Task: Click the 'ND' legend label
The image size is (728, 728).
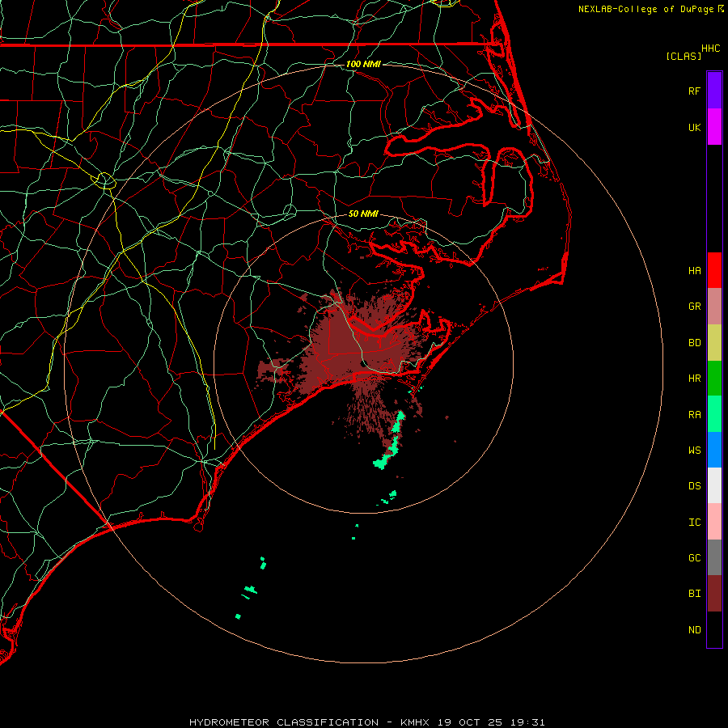Action: click(x=694, y=630)
